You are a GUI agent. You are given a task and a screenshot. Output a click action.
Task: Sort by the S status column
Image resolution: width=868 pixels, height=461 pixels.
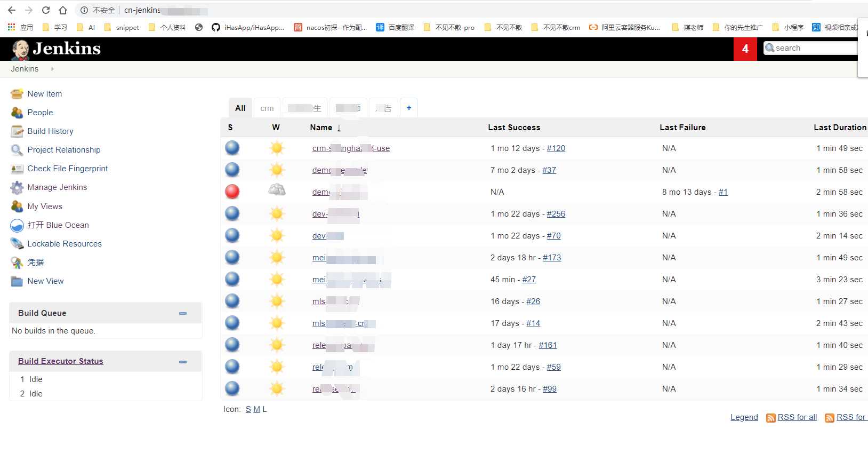pos(230,128)
